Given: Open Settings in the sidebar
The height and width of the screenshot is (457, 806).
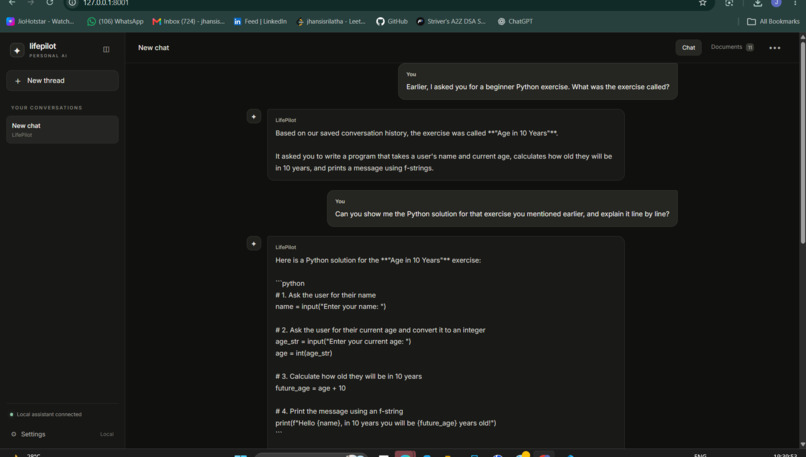Looking at the screenshot, I should pyautogui.click(x=33, y=434).
